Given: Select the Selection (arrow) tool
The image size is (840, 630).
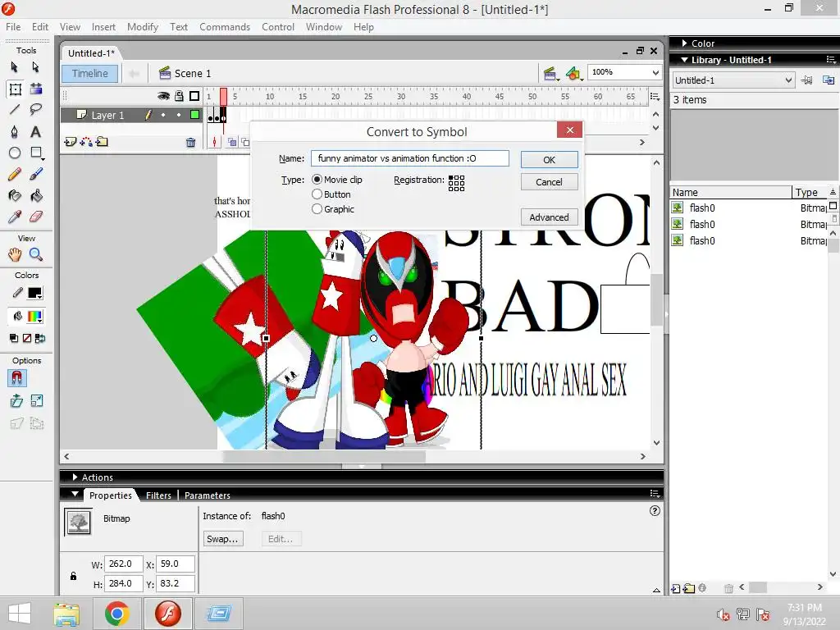Looking at the screenshot, I should click(15, 67).
